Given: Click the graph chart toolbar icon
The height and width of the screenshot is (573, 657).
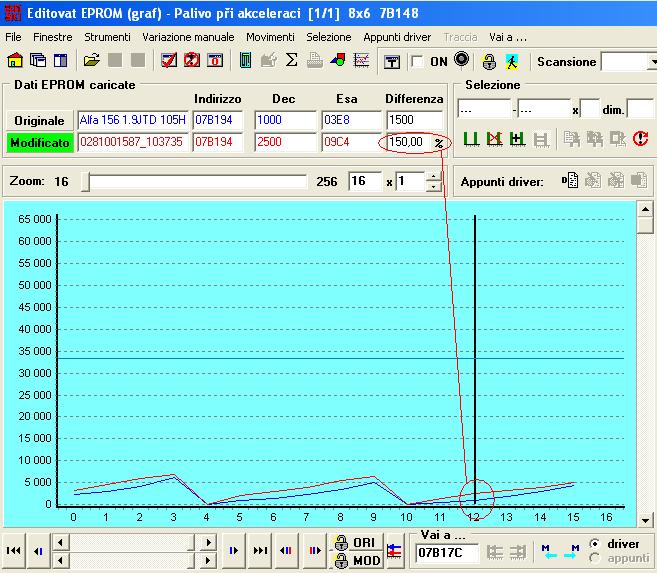Looking at the screenshot, I should 361,61.
